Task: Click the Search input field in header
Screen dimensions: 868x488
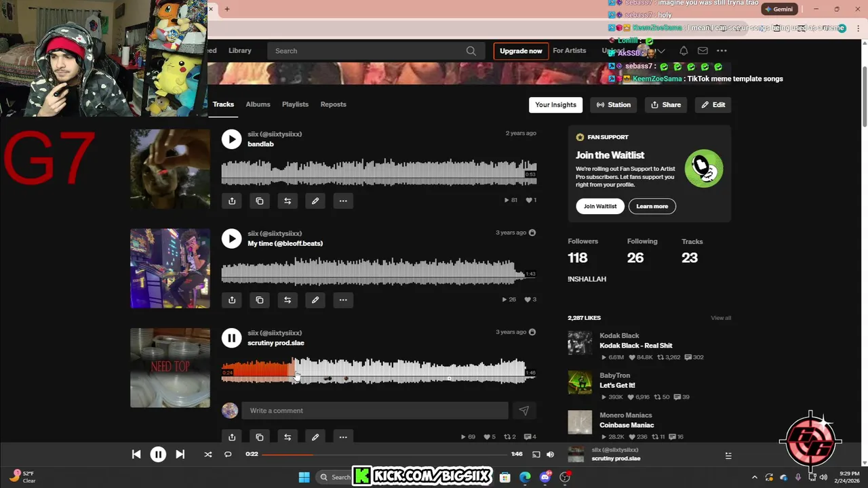Action: (x=375, y=51)
